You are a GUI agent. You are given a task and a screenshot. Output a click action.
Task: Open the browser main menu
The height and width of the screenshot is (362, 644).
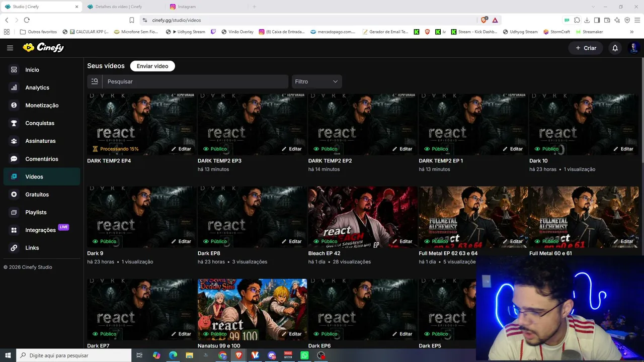click(x=637, y=20)
